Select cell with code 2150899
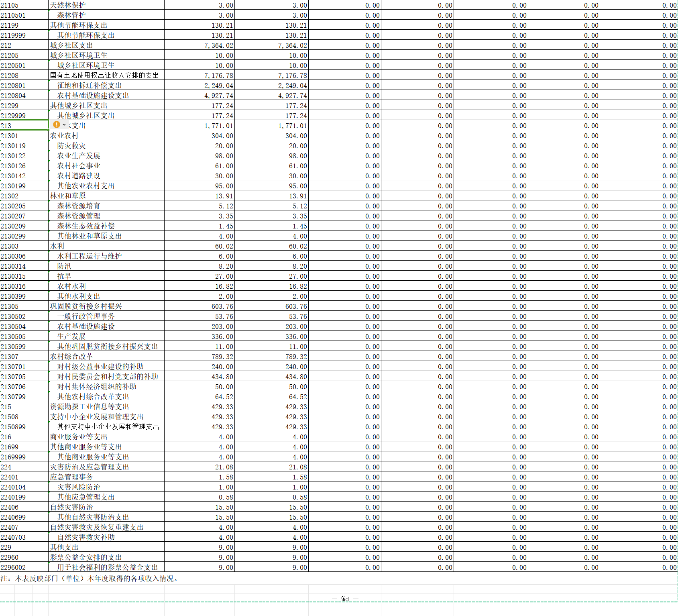The height and width of the screenshot is (616, 678). [x=24, y=427]
